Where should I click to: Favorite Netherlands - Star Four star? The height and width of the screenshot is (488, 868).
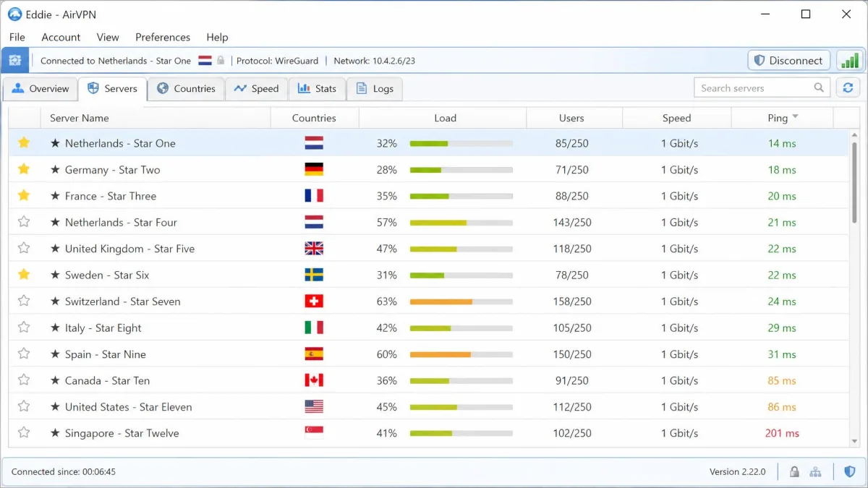pyautogui.click(x=24, y=222)
